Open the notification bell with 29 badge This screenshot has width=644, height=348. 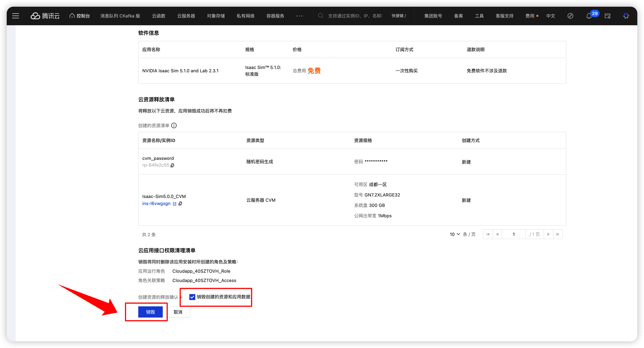click(589, 16)
